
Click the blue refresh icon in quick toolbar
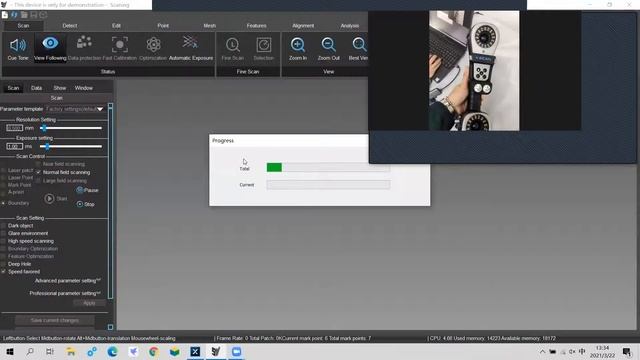coord(14,15)
